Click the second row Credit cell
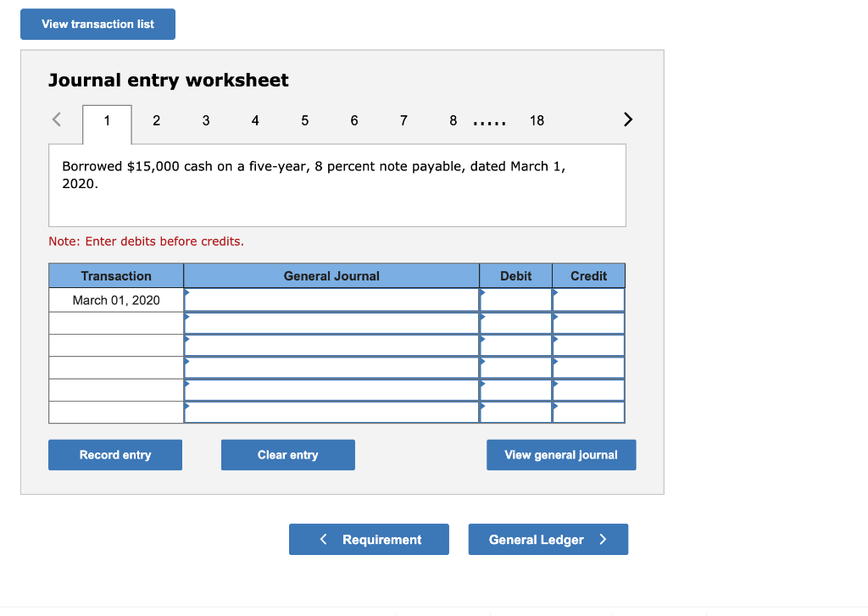 [x=588, y=323]
